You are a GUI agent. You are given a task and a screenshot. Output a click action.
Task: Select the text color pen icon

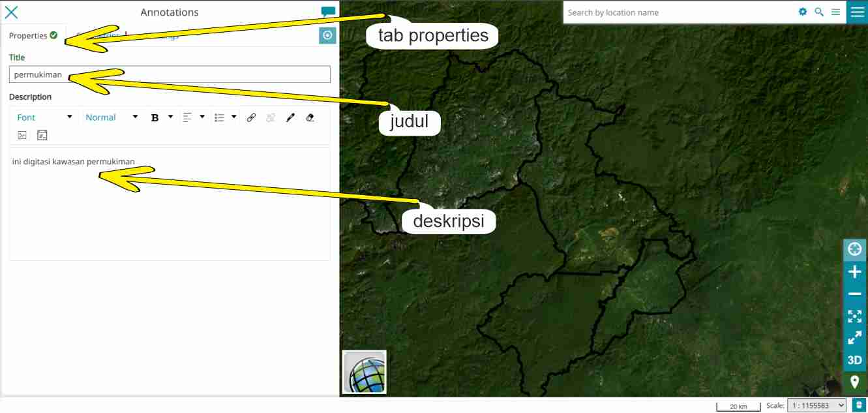pos(290,117)
